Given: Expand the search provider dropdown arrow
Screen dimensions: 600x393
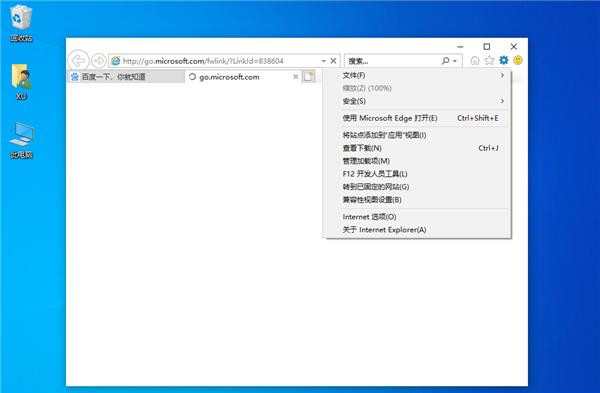Looking at the screenshot, I should 455,61.
